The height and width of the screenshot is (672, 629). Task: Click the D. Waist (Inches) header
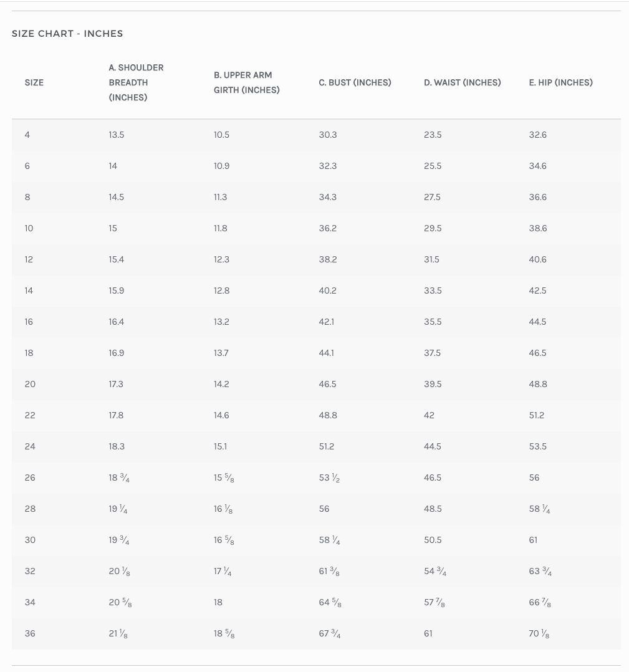[462, 82]
